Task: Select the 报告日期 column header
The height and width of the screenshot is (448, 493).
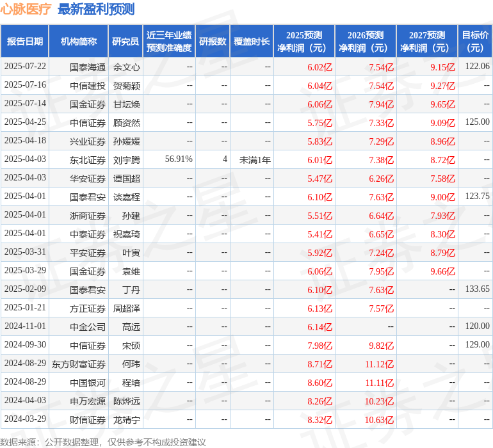Action: (25, 42)
